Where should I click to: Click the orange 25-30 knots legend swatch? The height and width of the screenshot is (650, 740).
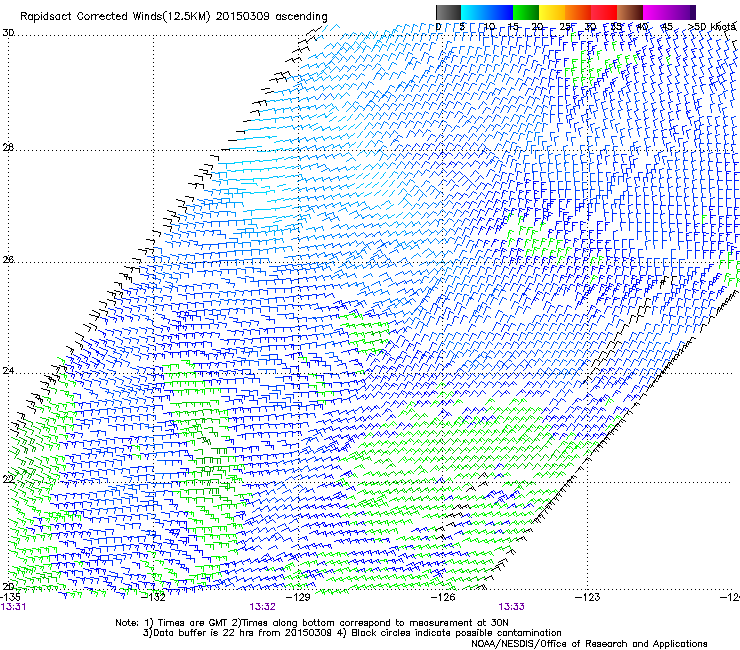[x=578, y=13]
